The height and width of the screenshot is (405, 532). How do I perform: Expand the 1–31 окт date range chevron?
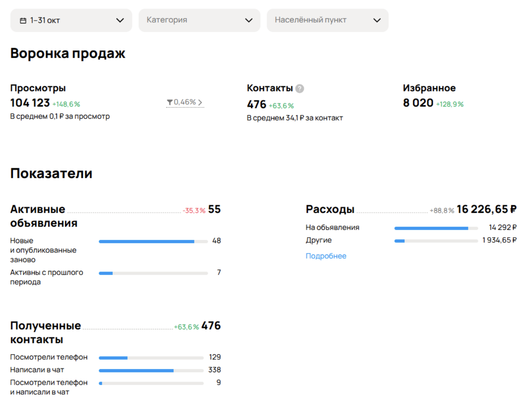(120, 20)
